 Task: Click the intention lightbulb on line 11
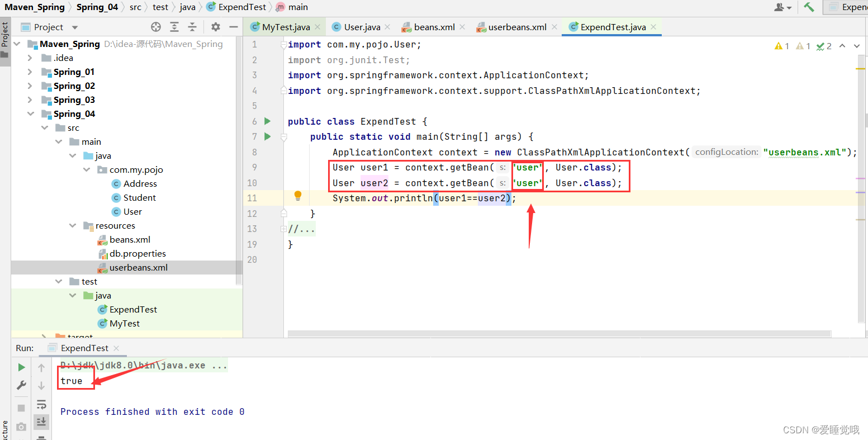click(298, 196)
